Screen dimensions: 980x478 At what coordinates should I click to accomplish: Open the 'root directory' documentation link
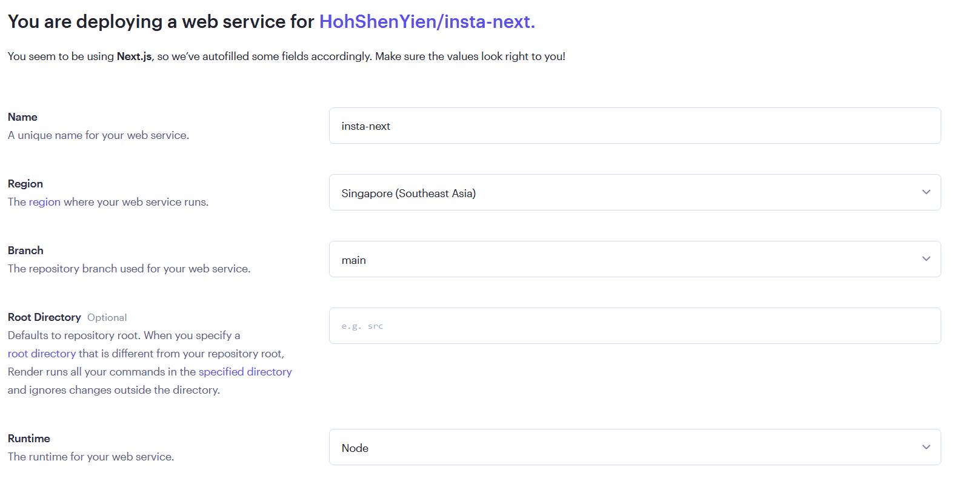click(x=42, y=354)
